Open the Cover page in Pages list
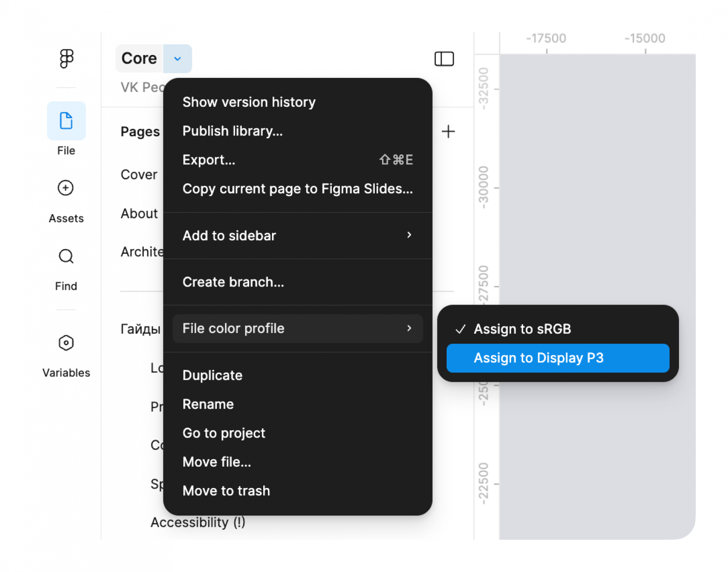Image resolution: width=728 pixels, height=572 pixels. (x=139, y=174)
